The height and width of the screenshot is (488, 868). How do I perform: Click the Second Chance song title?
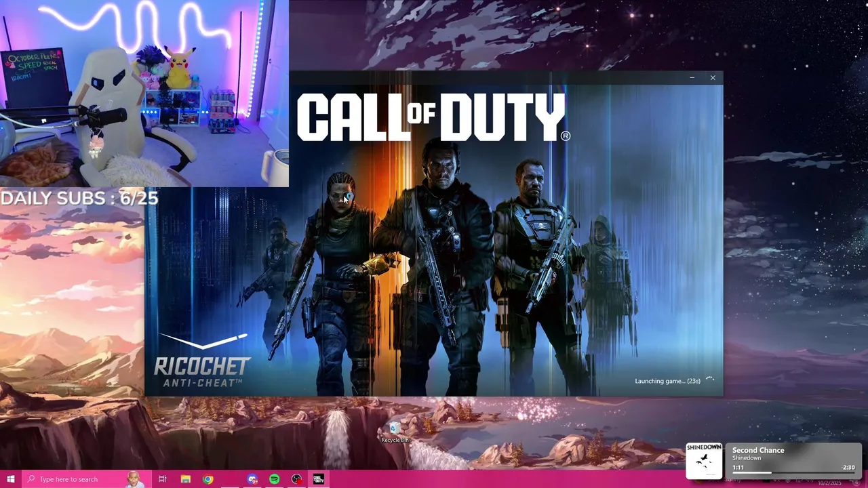point(758,450)
